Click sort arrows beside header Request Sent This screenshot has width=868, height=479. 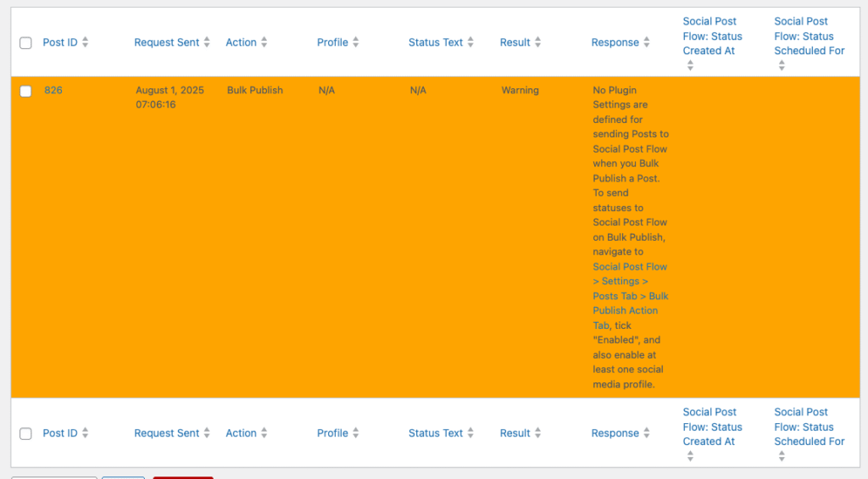pyautogui.click(x=207, y=42)
